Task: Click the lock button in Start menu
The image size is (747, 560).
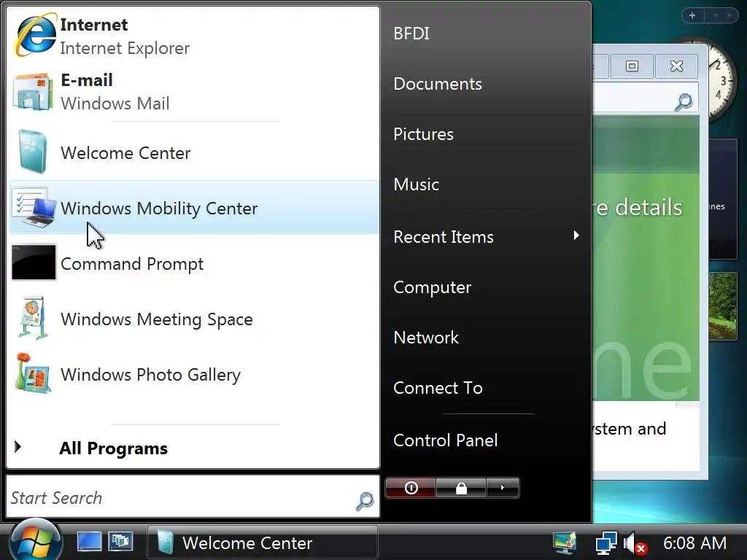Action: pos(461,488)
